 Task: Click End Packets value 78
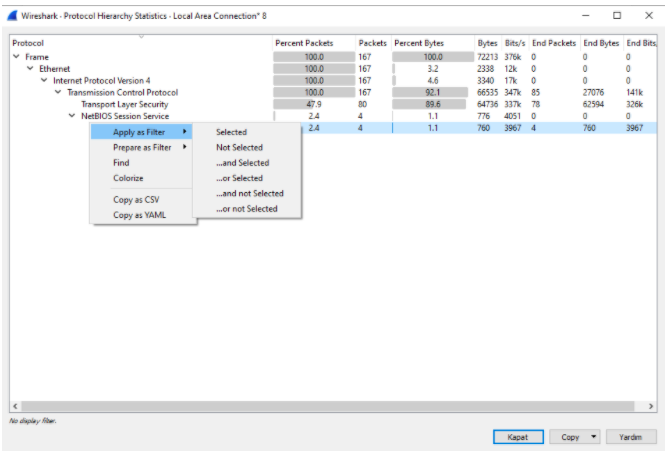(x=536, y=104)
